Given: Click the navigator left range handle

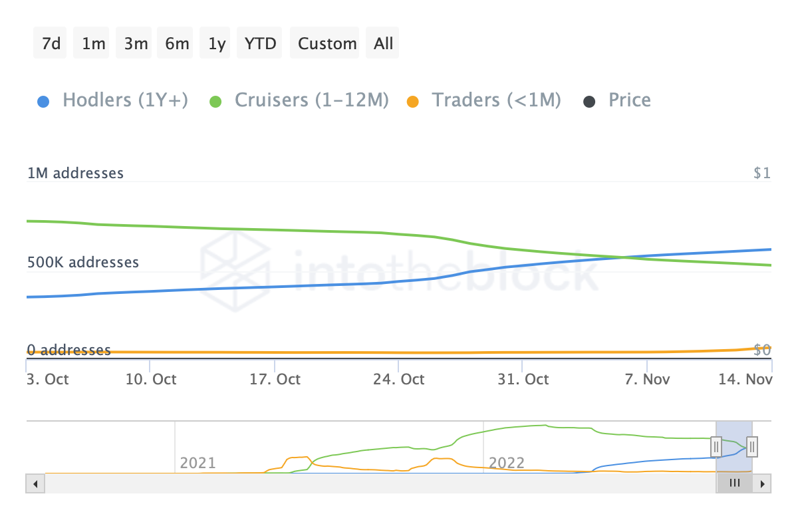Looking at the screenshot, I should 716,446.
